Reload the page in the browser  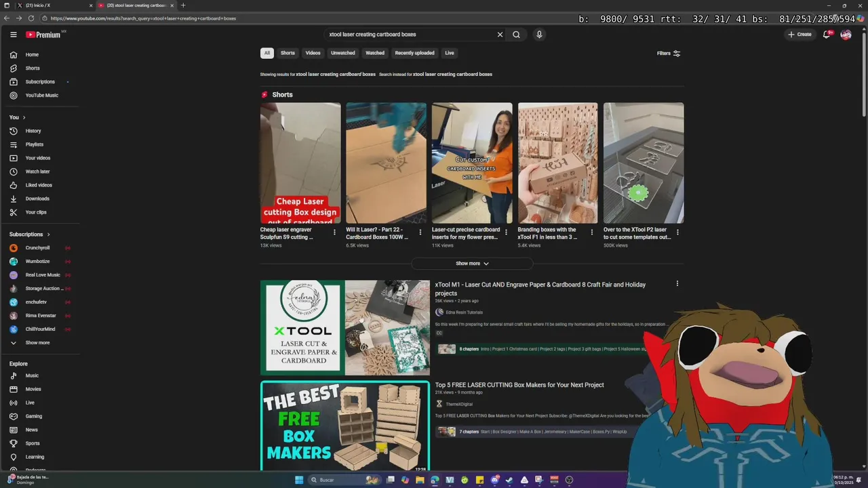pyautogui.click(x=31, y=18)
